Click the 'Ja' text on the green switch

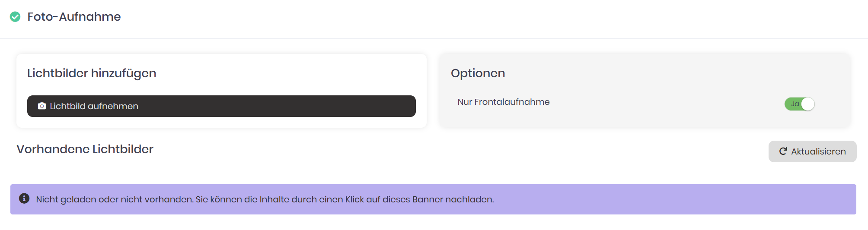[x=795, y=104]
